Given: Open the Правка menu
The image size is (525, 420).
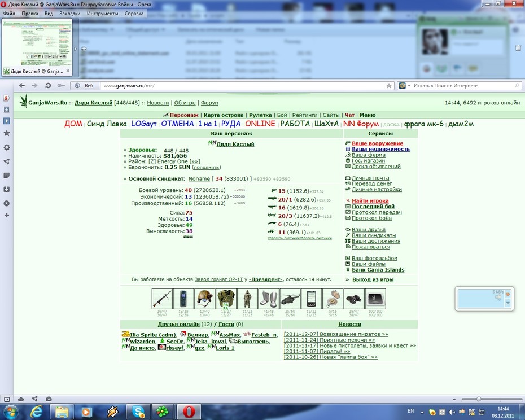Looking at the screenshot, I should [x=30, y=14].
